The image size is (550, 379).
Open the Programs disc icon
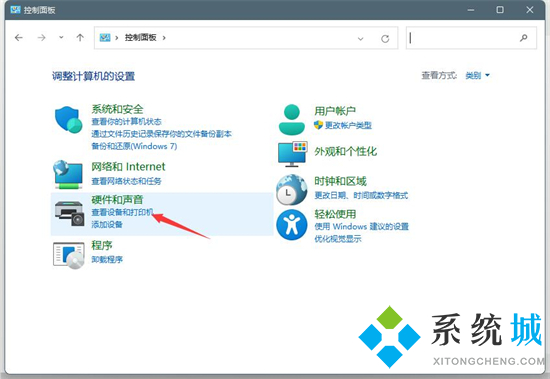click(69, 255)
